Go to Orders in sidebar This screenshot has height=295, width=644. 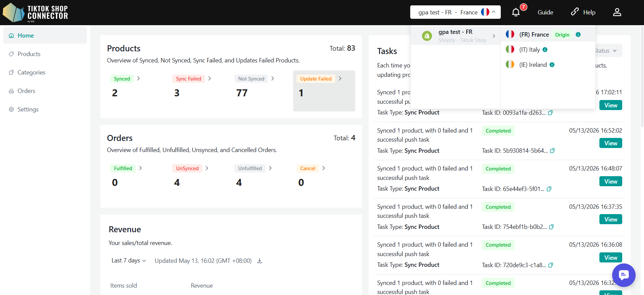coord(45,91)
